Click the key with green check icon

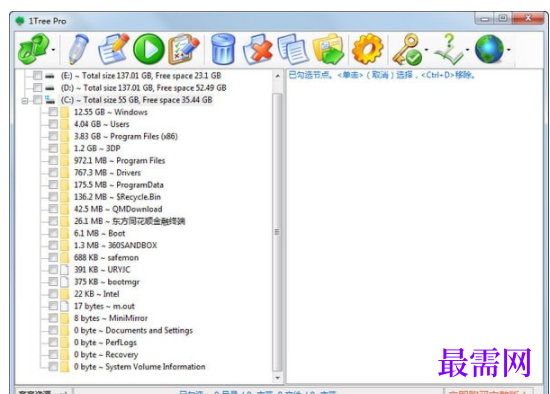(407, 49)
